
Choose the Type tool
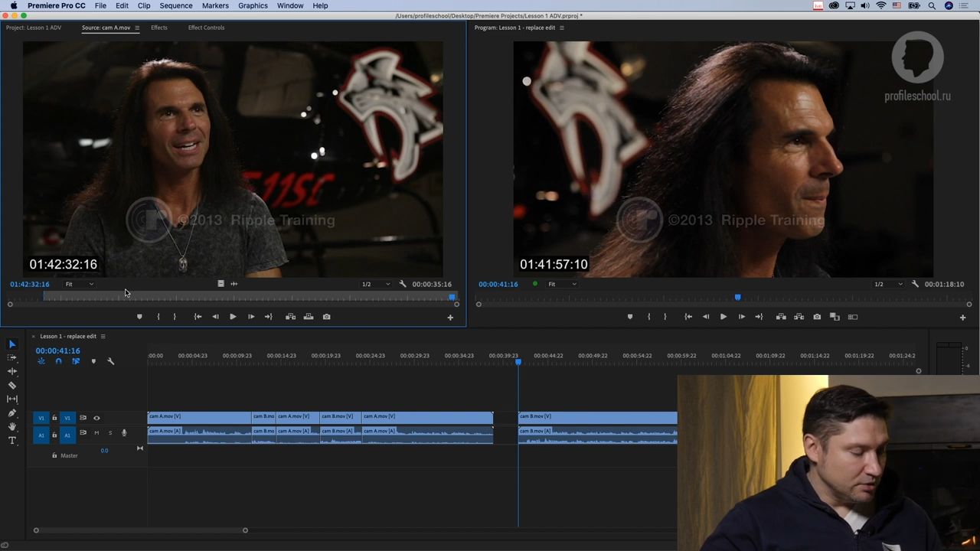pyautogui.click(x=12, y=441)
